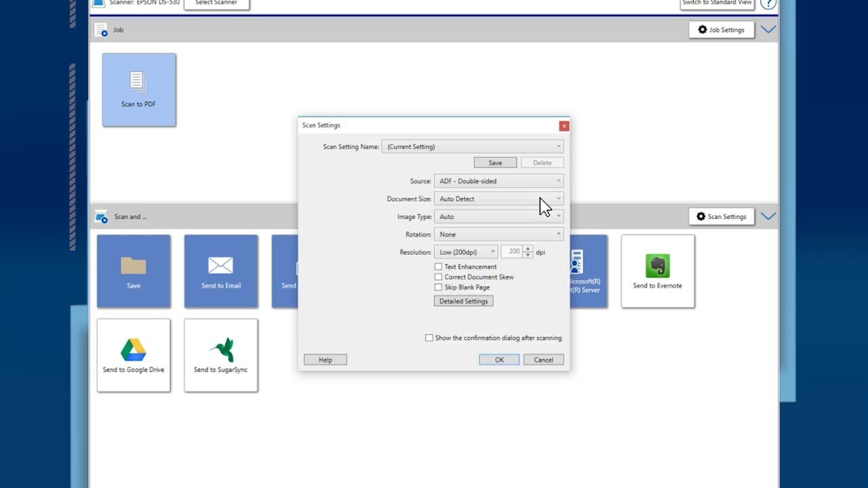Open Detailed Settings
Screen dimensions: 868x488
[x=463, y=301]
